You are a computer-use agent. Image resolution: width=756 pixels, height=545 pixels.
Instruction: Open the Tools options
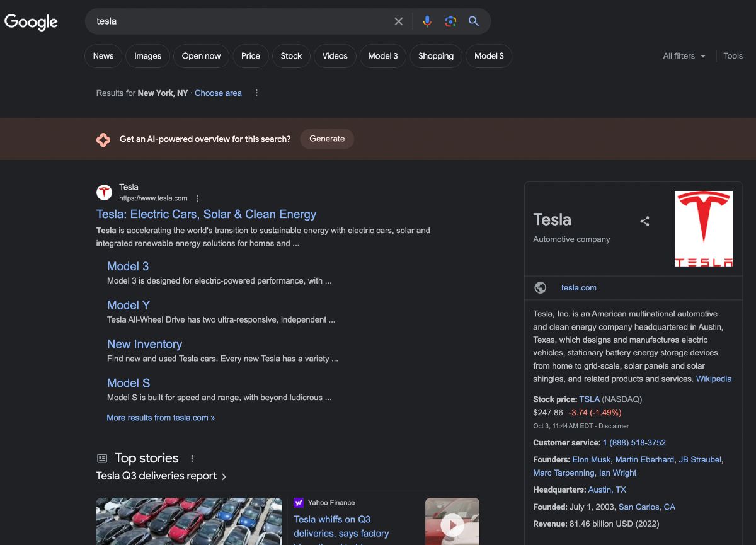pyautogui.click(x=733, y=56)
